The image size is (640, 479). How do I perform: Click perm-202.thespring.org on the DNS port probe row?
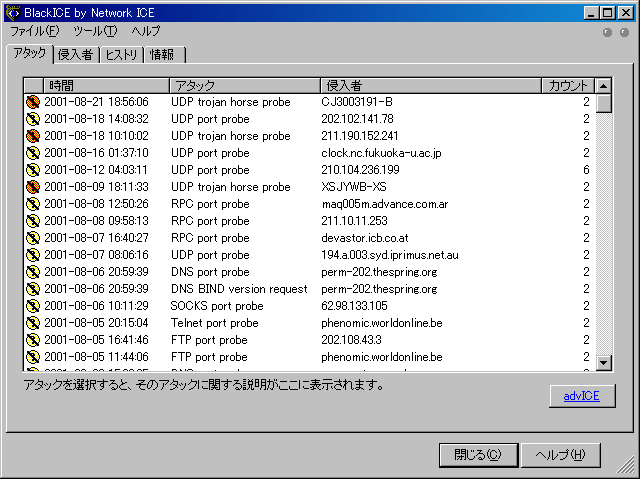point(379,272)
